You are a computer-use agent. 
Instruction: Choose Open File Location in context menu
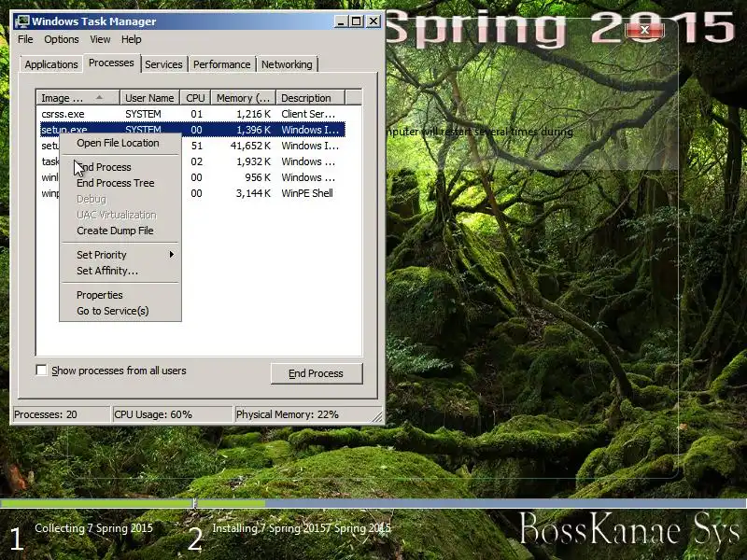[119, 143]
